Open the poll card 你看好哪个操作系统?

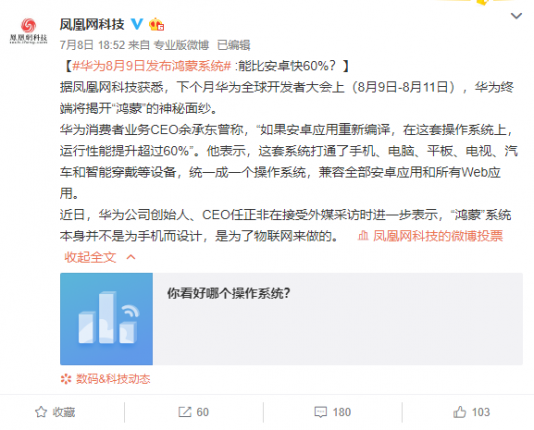click(x=291, y=319)
